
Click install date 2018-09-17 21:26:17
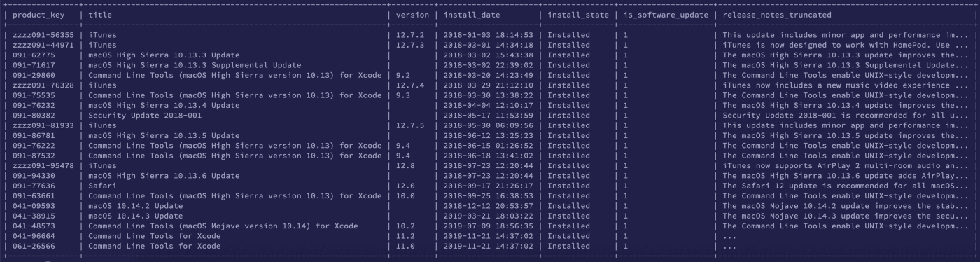pyautogui.click(x=488, y=186)
